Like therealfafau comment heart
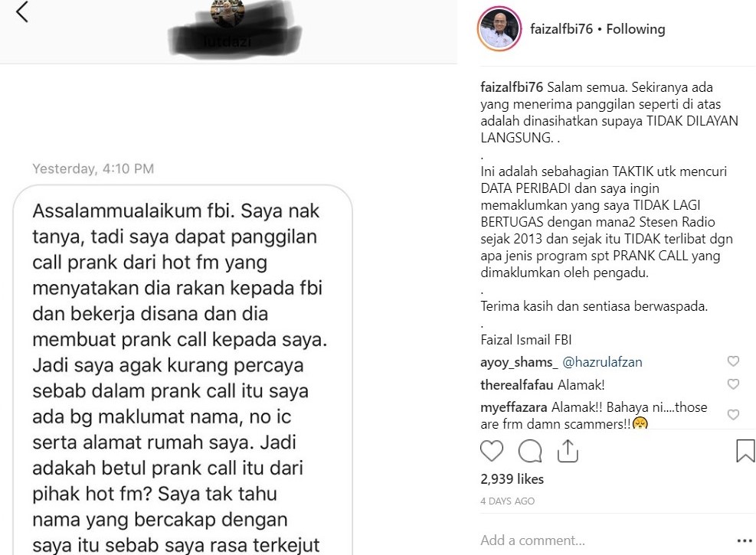This screenshot has height=555, width=756. tap(733, 384)
